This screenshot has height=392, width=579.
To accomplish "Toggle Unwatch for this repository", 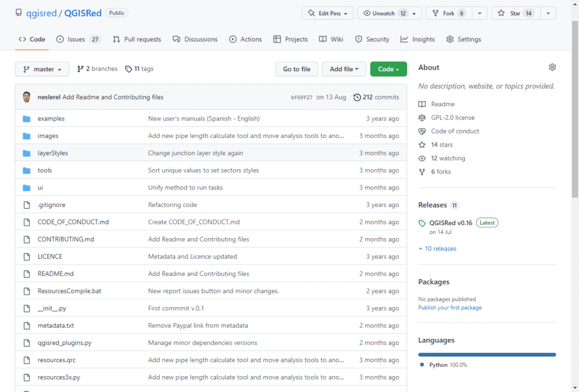I will 383,13.
